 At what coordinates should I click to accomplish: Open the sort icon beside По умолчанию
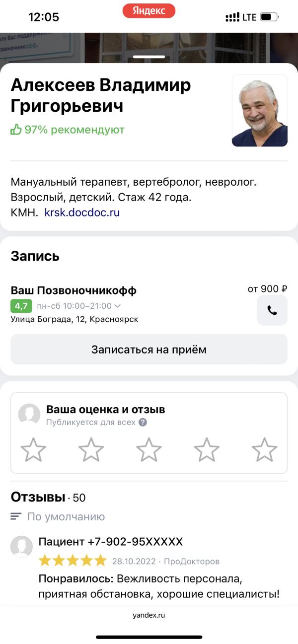click(16, 517)
